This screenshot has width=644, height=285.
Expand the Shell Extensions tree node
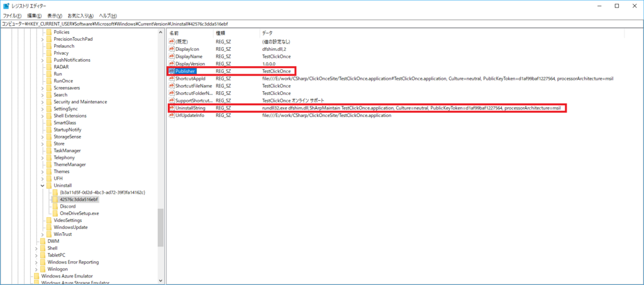click(43, 116)
